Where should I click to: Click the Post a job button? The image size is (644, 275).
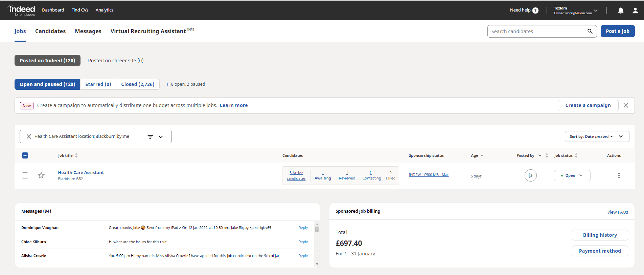click(x=617, y=31)
